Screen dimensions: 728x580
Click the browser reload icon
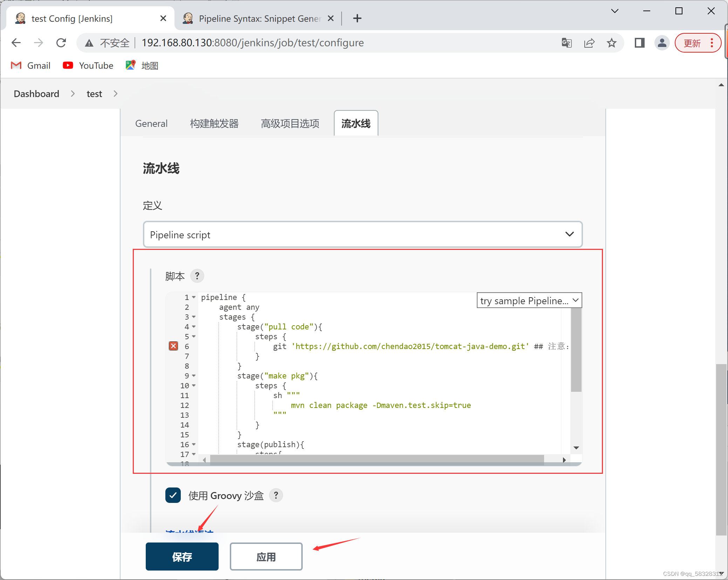click(x=61, y=43)
